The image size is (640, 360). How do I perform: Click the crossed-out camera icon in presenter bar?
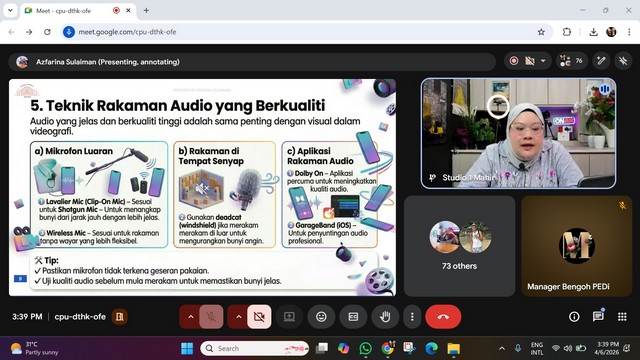coord(530,61)
